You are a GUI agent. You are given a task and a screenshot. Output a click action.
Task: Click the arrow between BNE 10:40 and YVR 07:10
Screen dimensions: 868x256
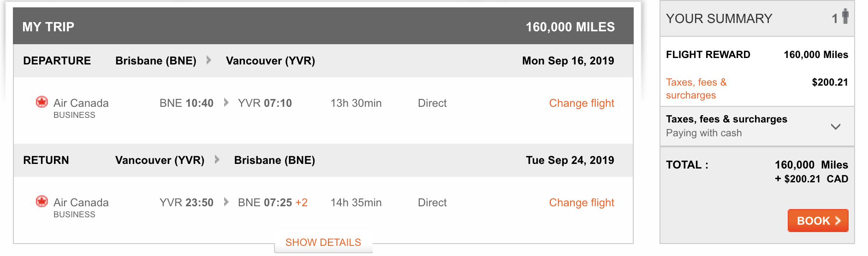(x=226, y=102)
